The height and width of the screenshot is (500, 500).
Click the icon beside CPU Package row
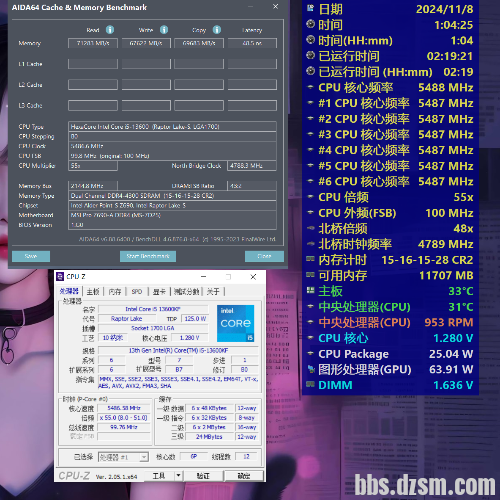pyautogui.click(x=310, y=353)
